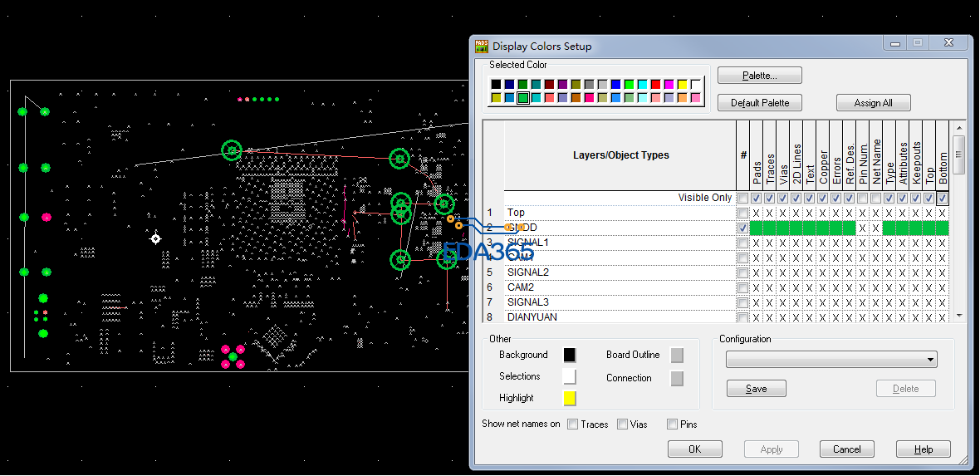Enable showing net names on Pins

coord(673,424)
